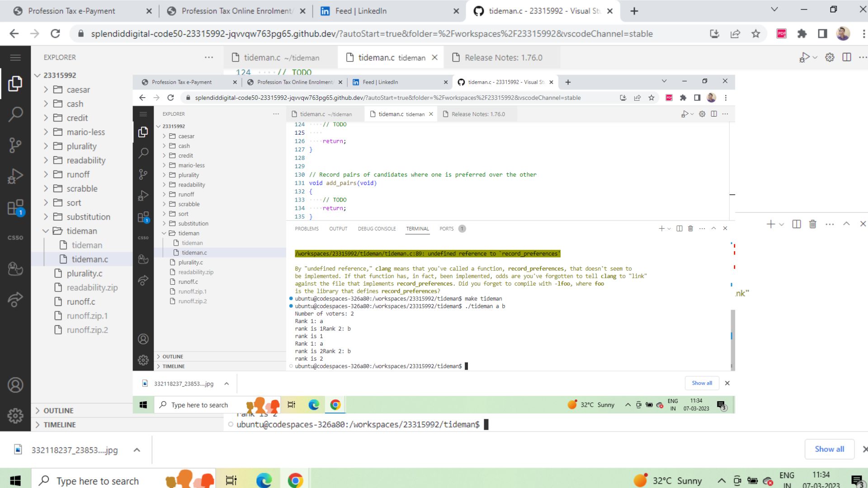Image resolution: width=868 pixels, height=488 pixels.
Task: Click the Show all downloads button
Action: click(829, 449)
